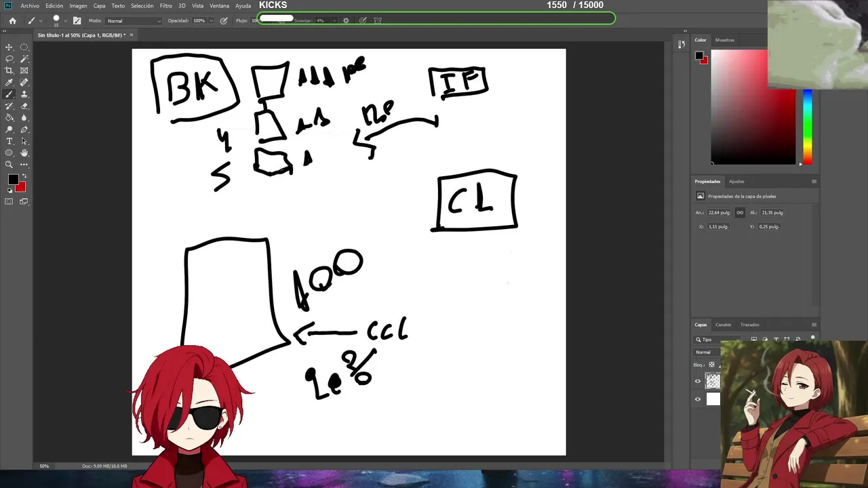
Task: Select the Type tool
Action: [x=9, y=141]
